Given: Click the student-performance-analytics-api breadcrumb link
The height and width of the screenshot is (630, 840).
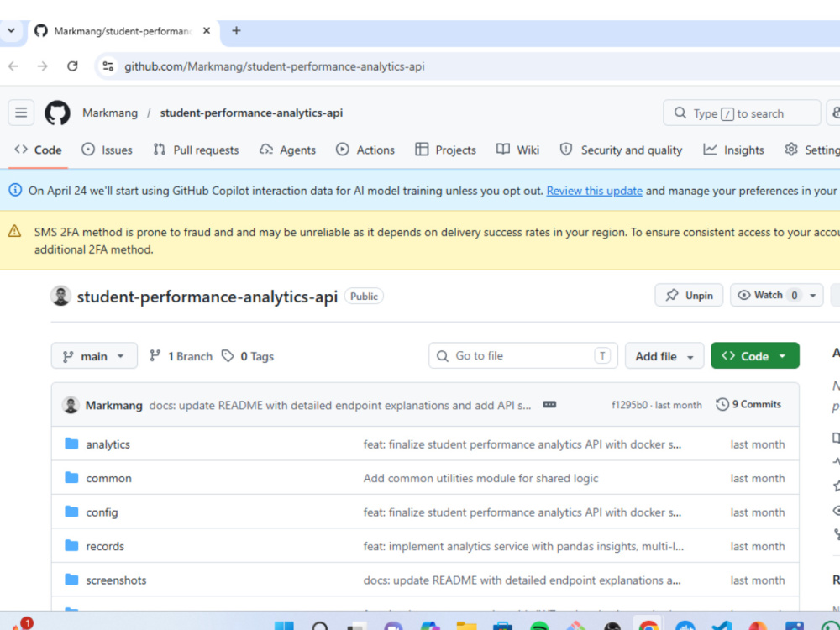Looking at the screenshot, I should tap(251, 113).
